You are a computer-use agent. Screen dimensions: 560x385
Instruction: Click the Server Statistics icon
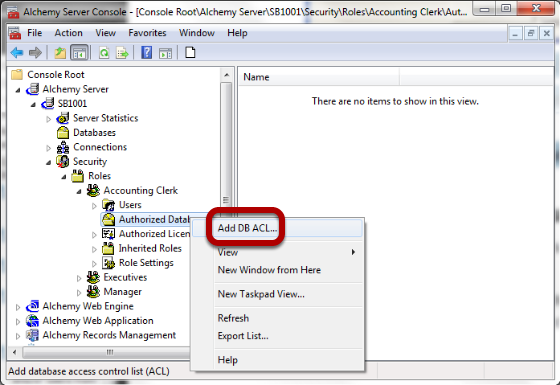63,118
